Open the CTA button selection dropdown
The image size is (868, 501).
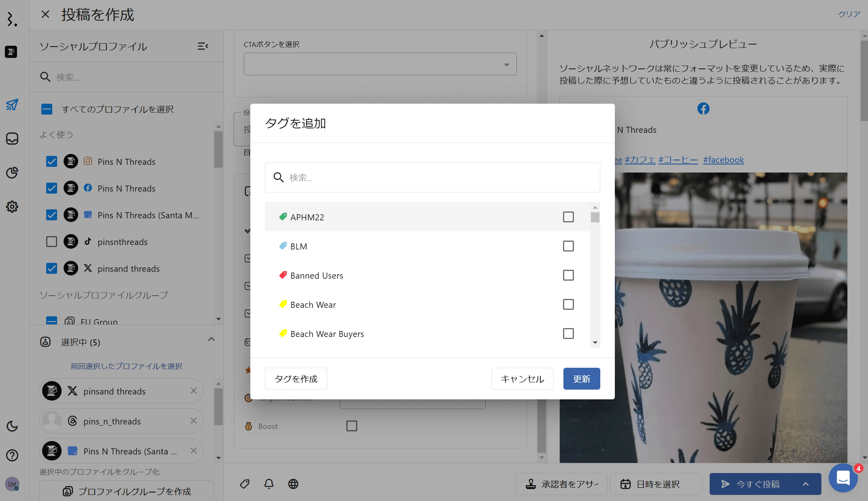click(x=380, y=64)
